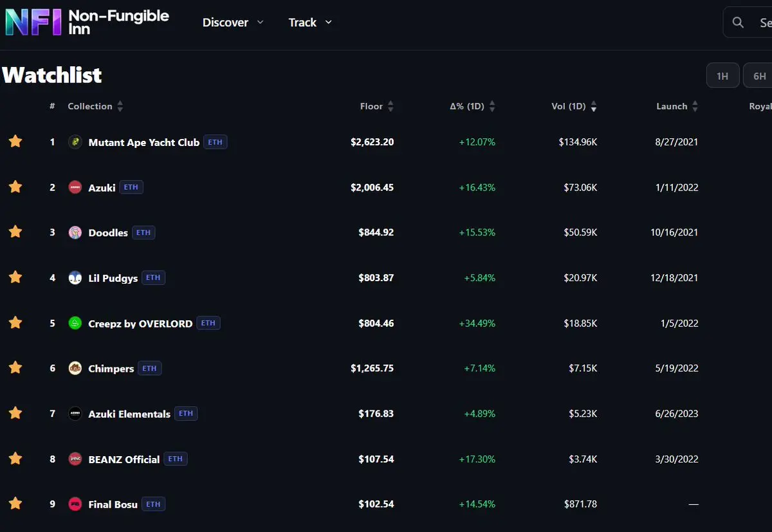Viewport: 772px width, 532px height.
Task: Click the Azuki collection avatar icon
Action: coord(75,187)
